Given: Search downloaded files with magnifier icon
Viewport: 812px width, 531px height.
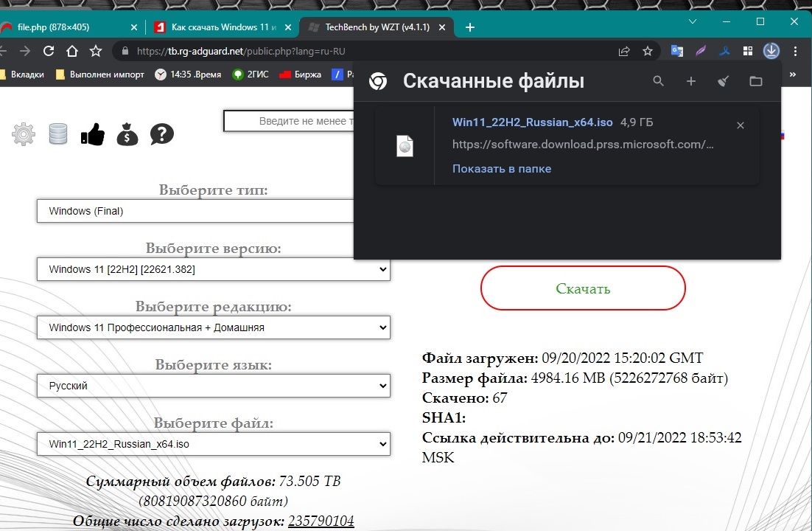Looking at the screenshot, I should (658, 81).
